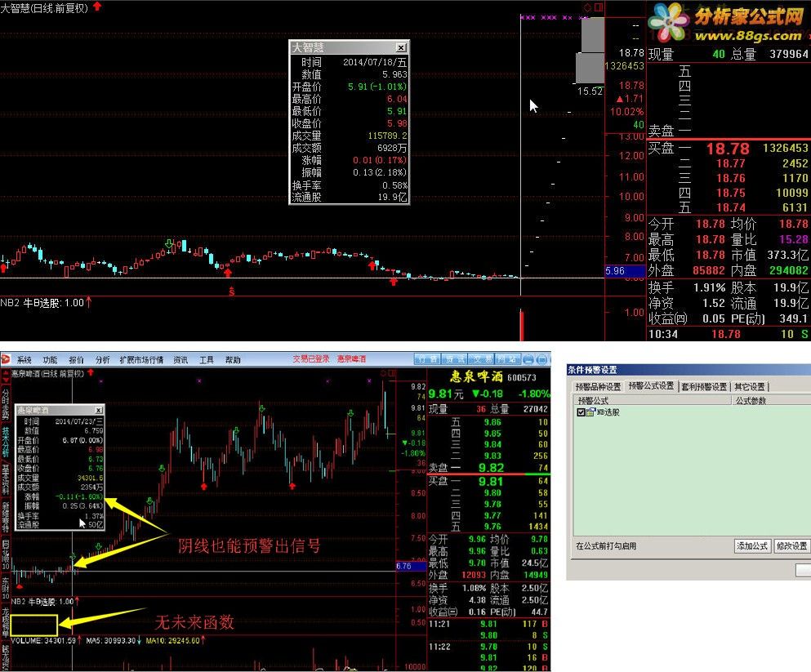The width and height of the screenshot is (811, 672).
Task: Open the 工具 menu
Action: pos(207,360)
